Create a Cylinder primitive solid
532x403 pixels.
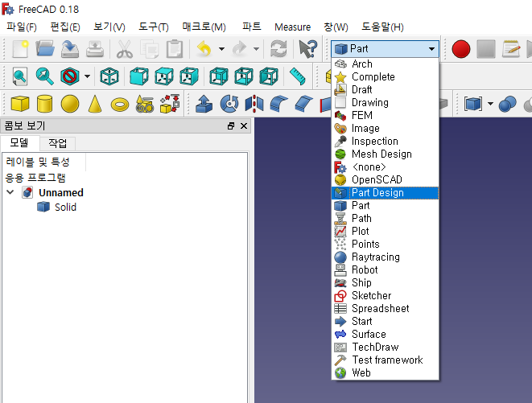[45, 104]
